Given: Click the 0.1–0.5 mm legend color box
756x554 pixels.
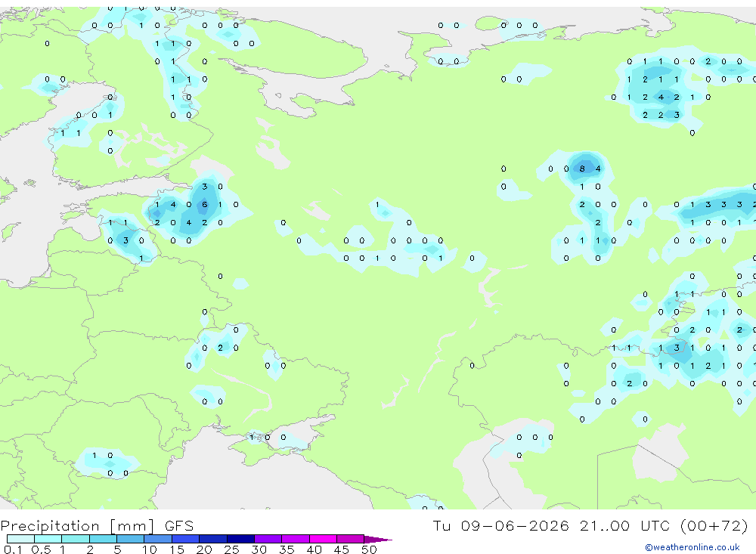Looking at the screenshot, I should tap(20, 539).
